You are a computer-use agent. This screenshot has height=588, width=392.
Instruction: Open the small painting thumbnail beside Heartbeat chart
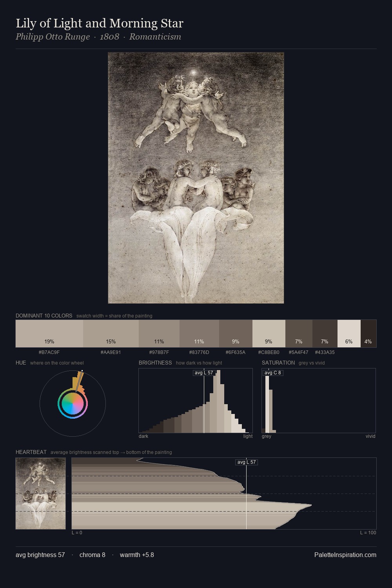(40, 494)
